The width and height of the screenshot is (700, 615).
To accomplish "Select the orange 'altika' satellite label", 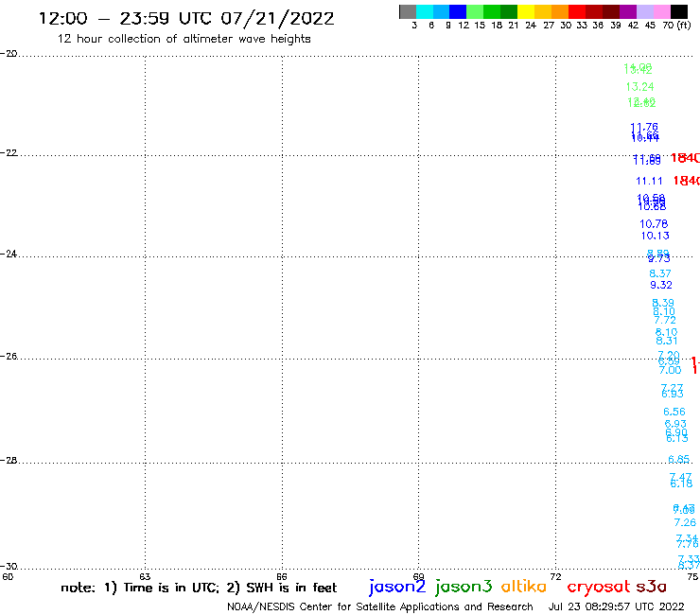I will pyautogui.click(x=524, y=587).
